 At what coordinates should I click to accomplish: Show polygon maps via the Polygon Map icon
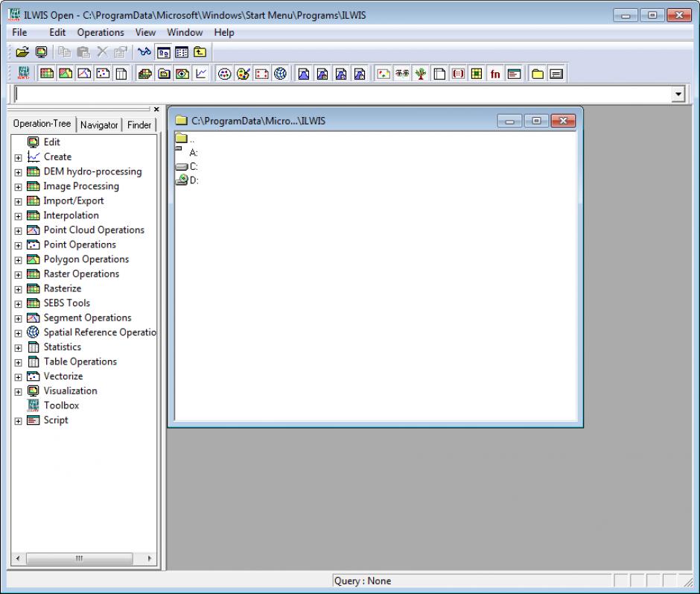coord(66,74)
